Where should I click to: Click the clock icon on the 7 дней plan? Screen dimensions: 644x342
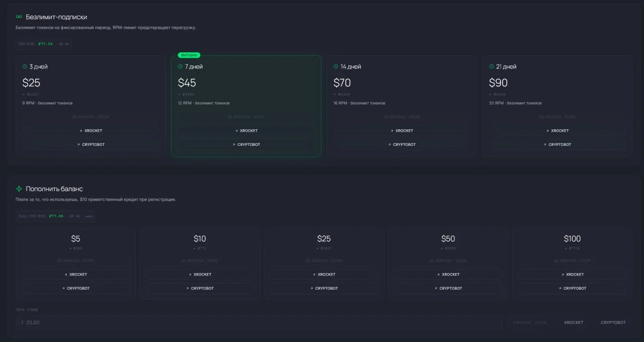[180, 66]
